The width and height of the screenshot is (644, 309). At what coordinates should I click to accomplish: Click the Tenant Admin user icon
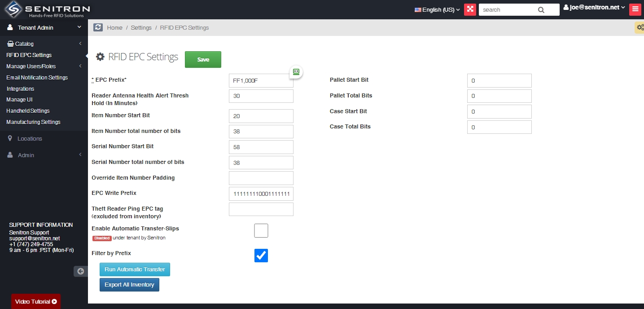coord(10,27)
